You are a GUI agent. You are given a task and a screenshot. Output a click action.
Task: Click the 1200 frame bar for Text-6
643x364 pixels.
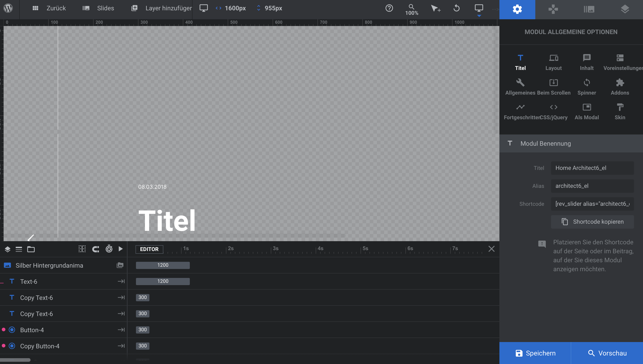[x=163, y=281]
